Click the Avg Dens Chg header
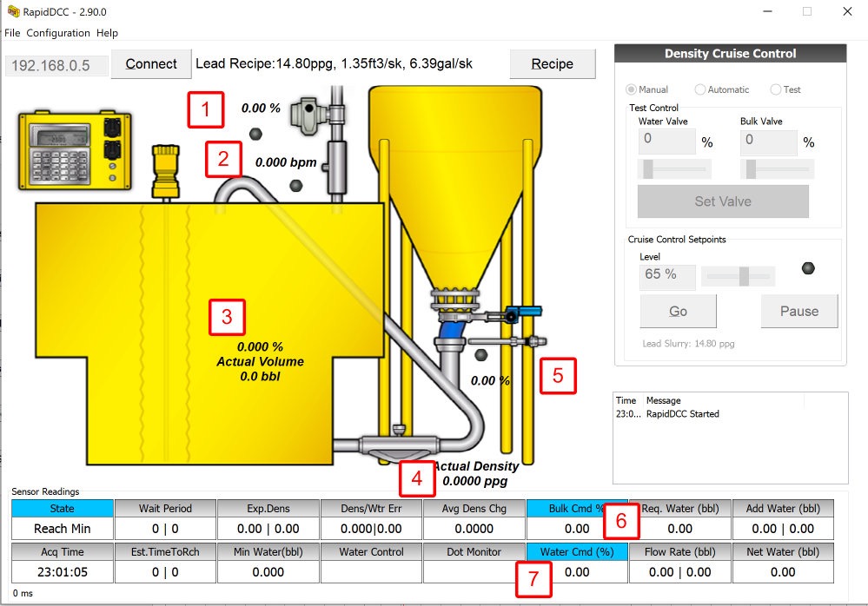The image size is (868, 606). click(x=474, y=508)
